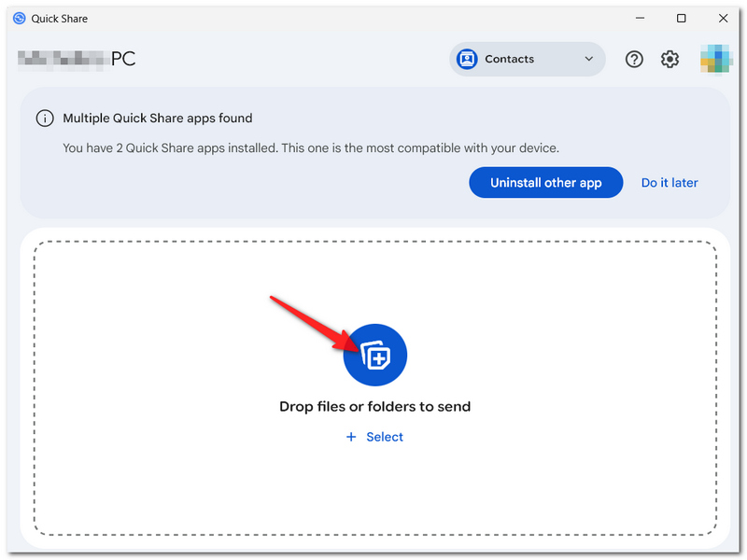
Task: Click the plus icon next to Select
Action: pyautogui.click(x=351, y=437)
